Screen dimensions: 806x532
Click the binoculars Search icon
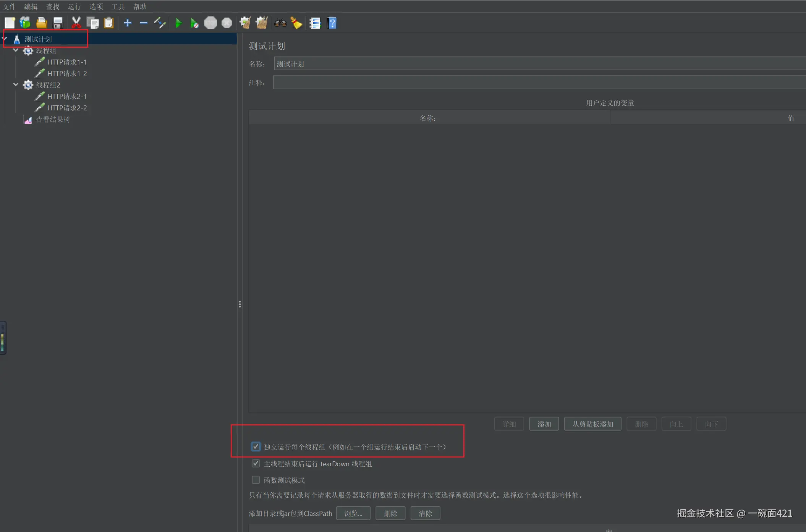tap(280, 23)
